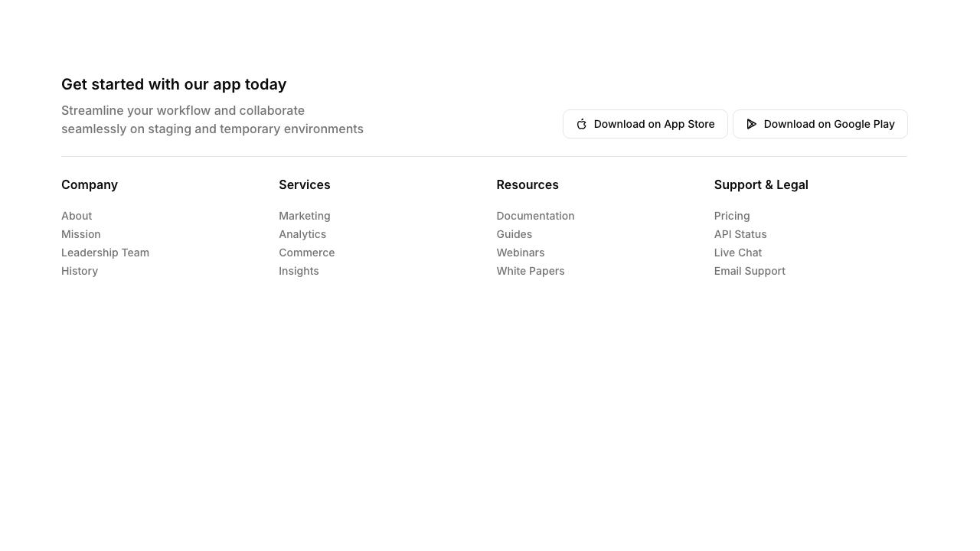This screenshot has width=980, height=551.
Task: Click the Insights link
Action: click(299, 271)
